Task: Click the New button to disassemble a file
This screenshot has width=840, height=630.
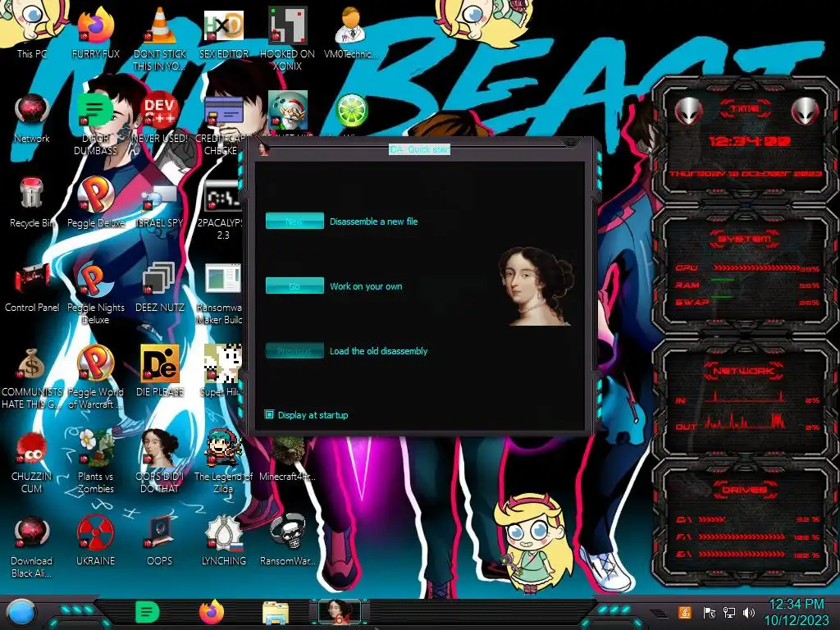Action: (294, 221)
